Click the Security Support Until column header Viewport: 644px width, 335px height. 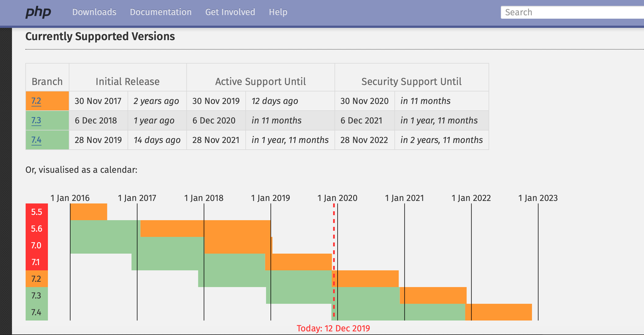[x=411, y=81]
